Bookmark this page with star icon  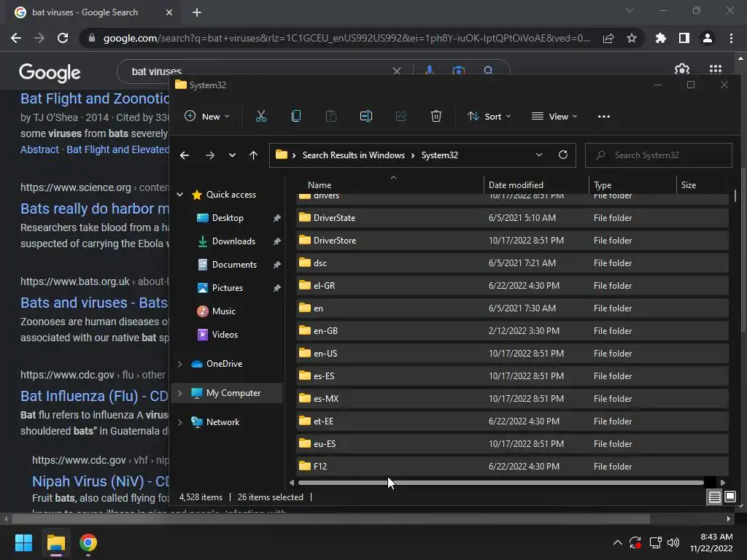(631, 38)
